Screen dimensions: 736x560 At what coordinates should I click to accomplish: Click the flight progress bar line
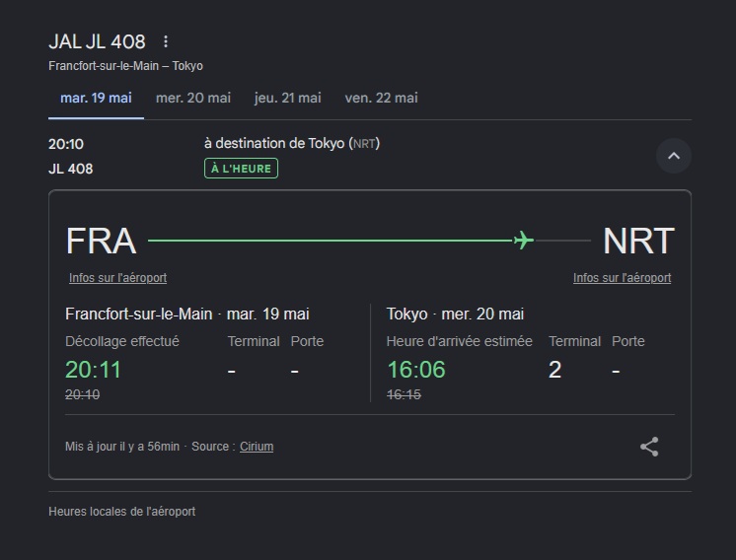point(369,241)
